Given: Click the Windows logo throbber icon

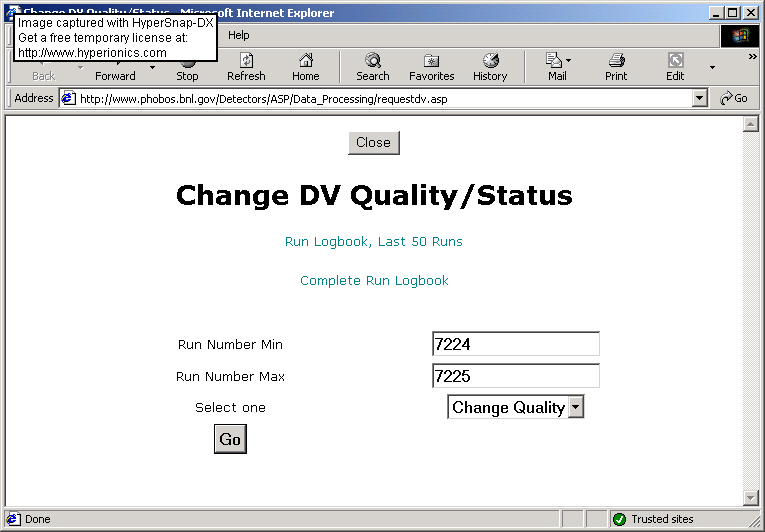Looking at the screenshot, I should click(x=740, y=36).
